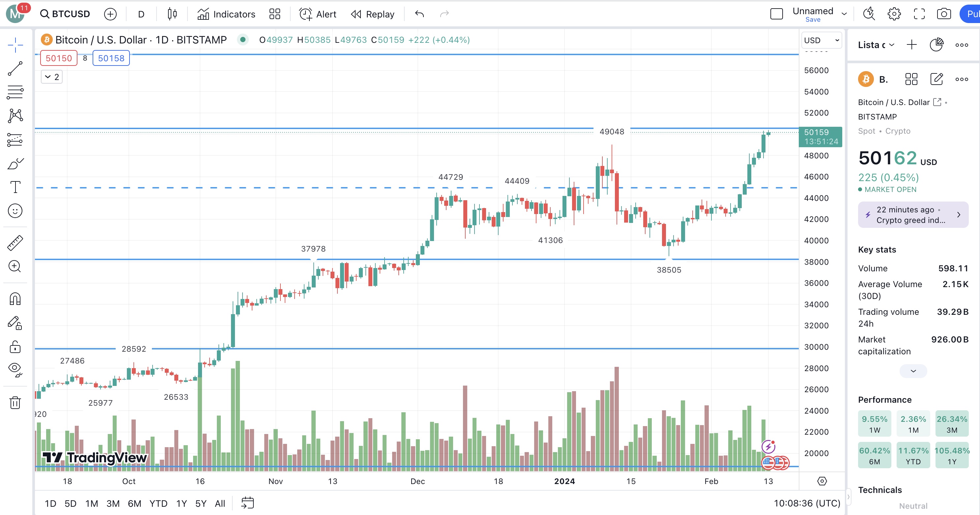Viewport: 980px width, 515px height.
Task: Click the BTCUSD symbol search field
Action: (66, 14)
